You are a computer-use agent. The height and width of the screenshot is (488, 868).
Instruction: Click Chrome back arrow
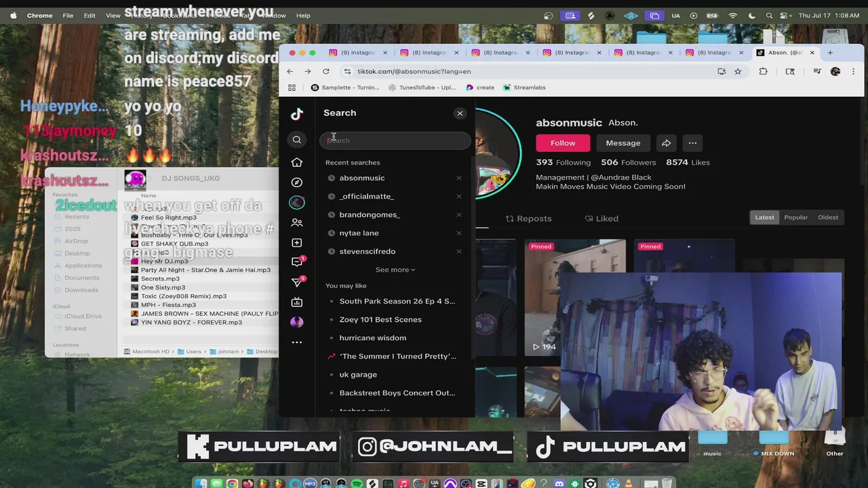click(290, 71)
